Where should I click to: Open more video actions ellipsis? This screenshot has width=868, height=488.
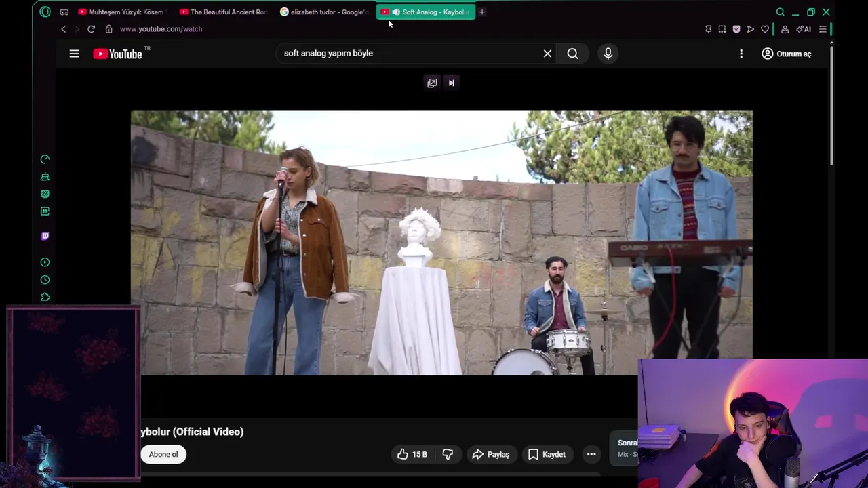click(591, 454)
